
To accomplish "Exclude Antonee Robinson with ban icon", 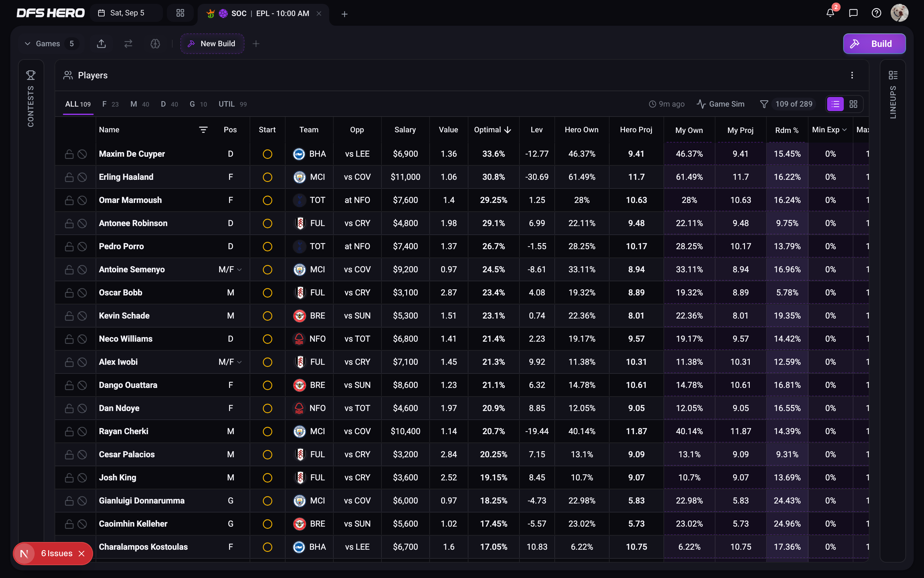I will (x=82, y=223).
